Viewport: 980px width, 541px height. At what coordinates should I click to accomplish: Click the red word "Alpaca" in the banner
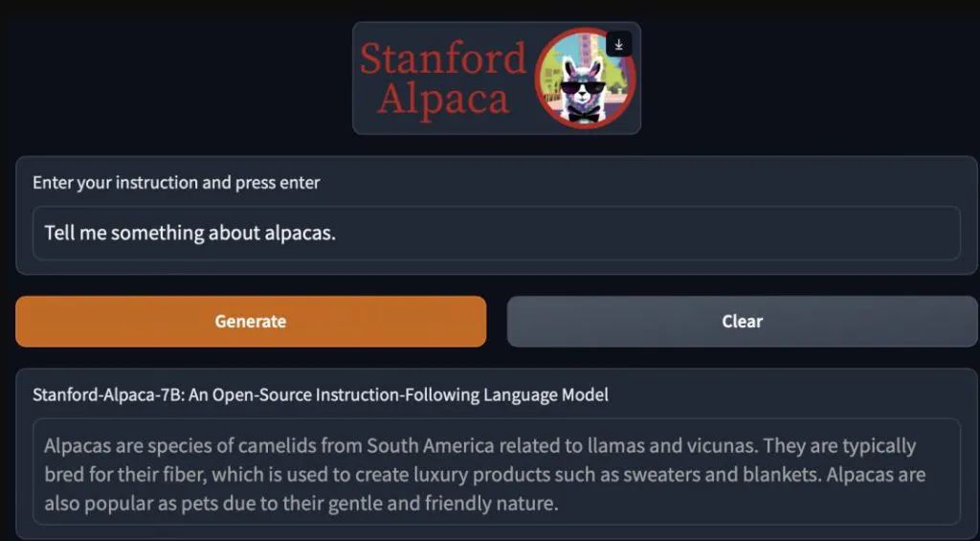pyautogui.click(x=443, y=99)
